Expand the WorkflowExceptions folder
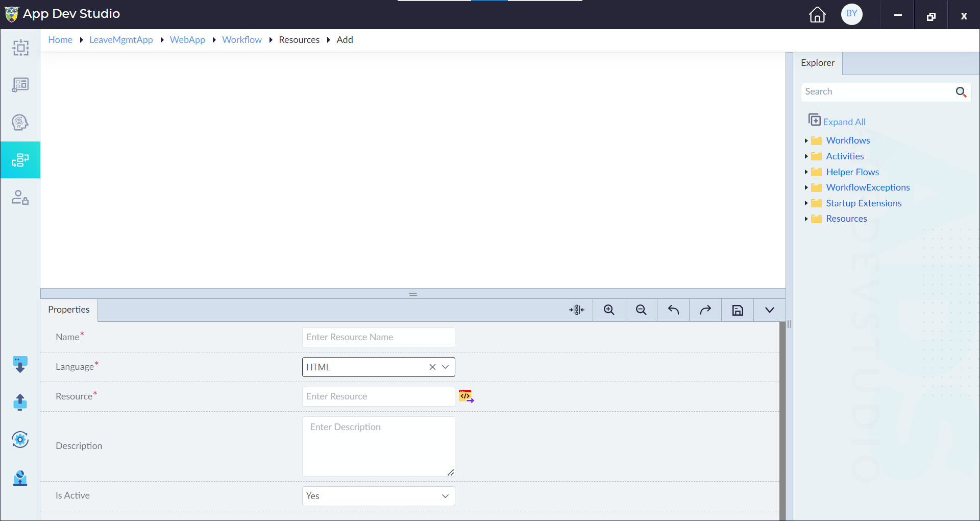This screenshot has height=521, width=980. (806, 187)
